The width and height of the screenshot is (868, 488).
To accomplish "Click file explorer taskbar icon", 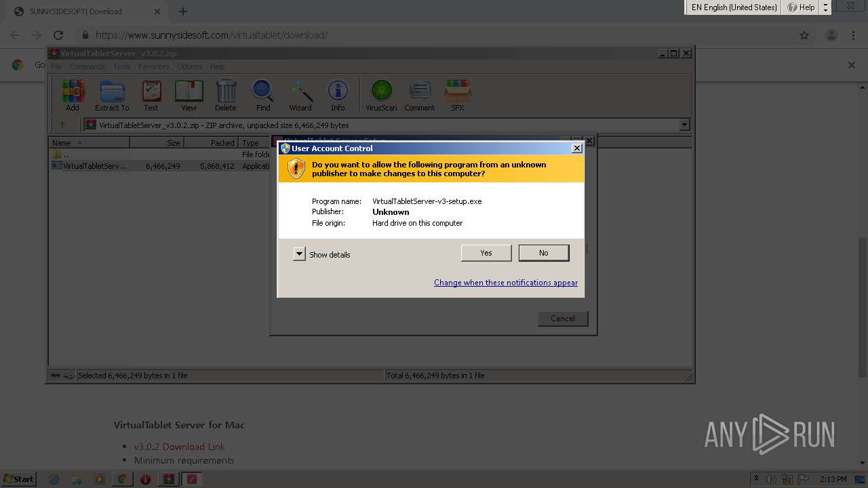I will click(x=77, y=479).
